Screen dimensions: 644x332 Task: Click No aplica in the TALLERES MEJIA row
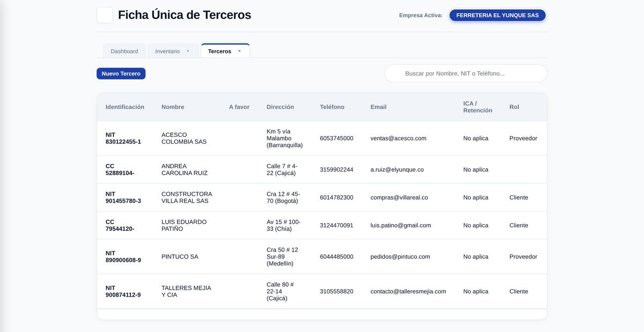pos(476,291)
